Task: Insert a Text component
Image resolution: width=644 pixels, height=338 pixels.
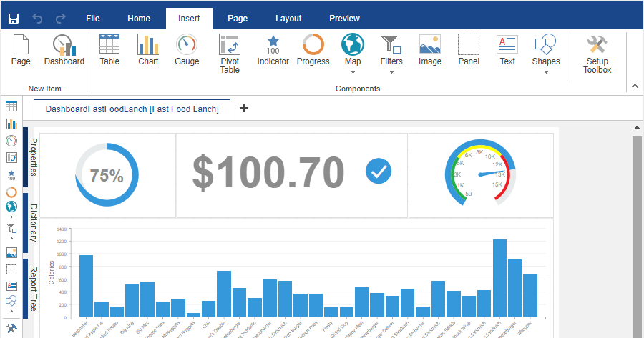Action: pyautogui.click(x=507, y=50)
